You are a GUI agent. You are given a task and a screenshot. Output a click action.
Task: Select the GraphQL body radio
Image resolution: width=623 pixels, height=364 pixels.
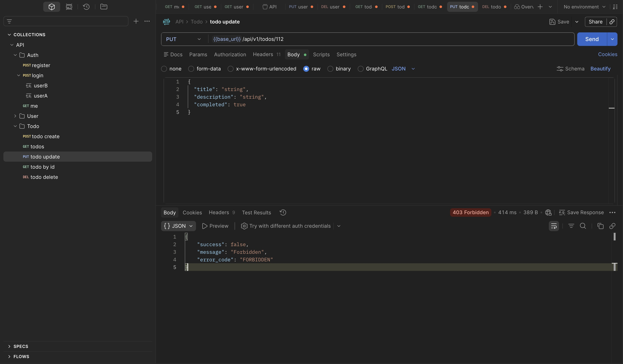(x=360, y=69)
